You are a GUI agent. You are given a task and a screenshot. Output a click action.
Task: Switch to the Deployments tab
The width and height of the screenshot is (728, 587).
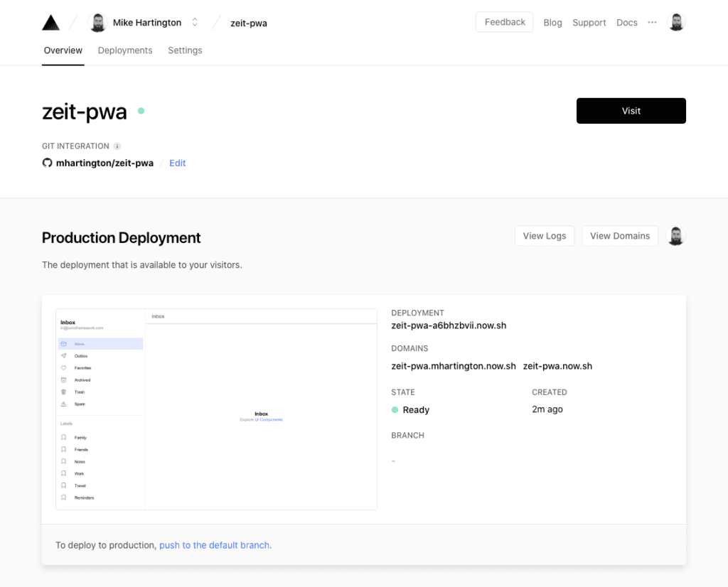click(125, 50)
